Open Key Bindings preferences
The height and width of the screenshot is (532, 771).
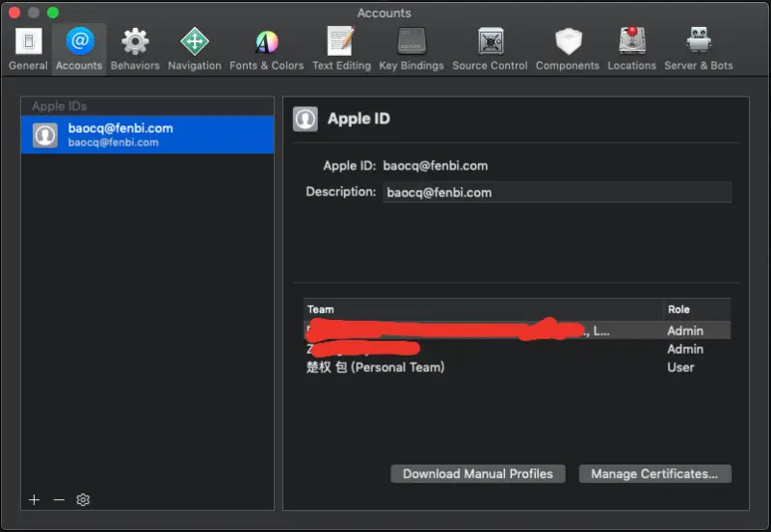(x=412, y=49)
